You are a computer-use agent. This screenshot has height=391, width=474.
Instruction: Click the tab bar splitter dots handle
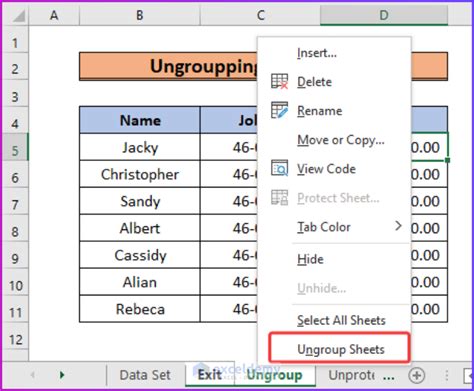tap(447, 376)
